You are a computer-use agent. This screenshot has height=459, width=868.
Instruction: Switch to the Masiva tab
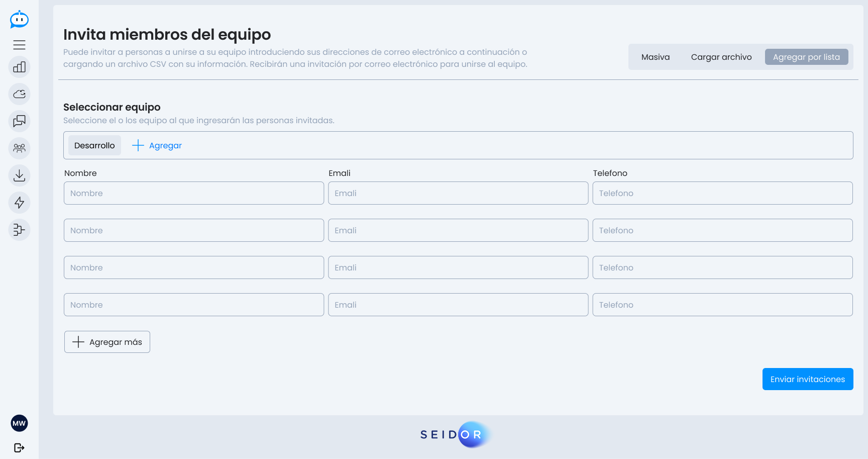coord(655,57)
